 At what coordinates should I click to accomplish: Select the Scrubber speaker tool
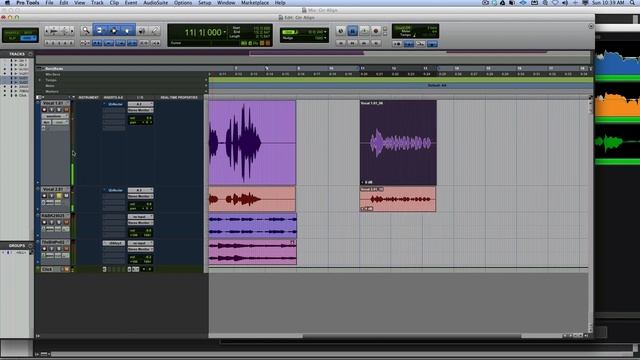point(142,31)
